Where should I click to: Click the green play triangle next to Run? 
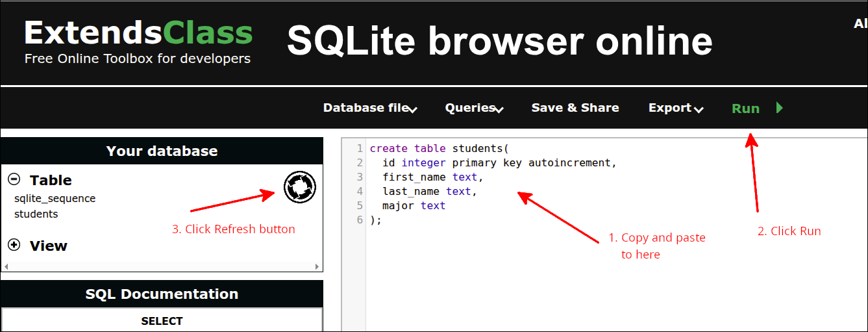(780, 108)
